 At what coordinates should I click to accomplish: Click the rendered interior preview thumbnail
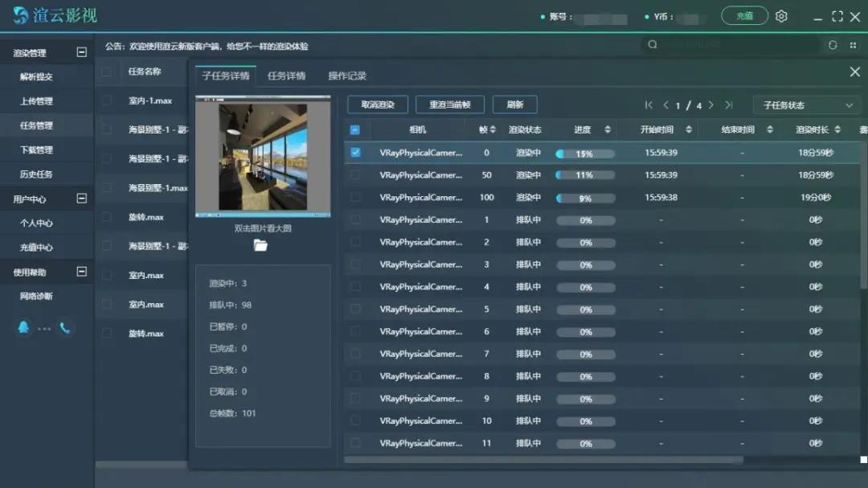pos(263,157)
